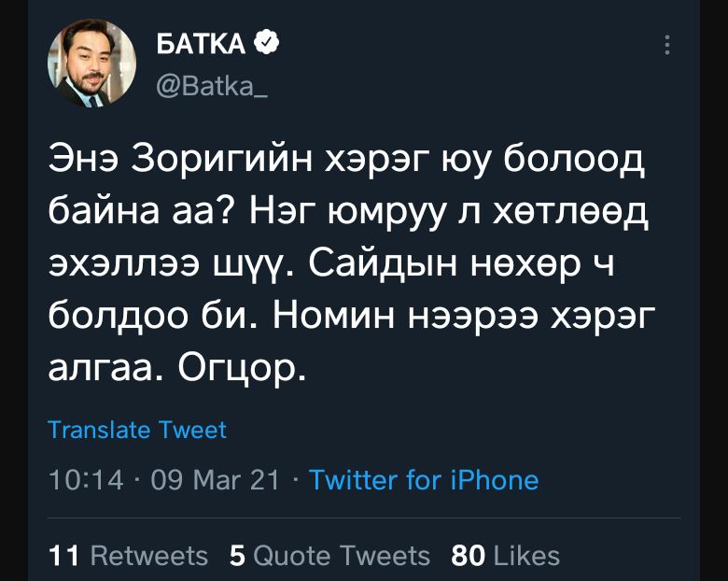Click the 09 Mar 21 date
Viewport: 728px width, 581px height.
pyautogui.click(x=215, y=480)
